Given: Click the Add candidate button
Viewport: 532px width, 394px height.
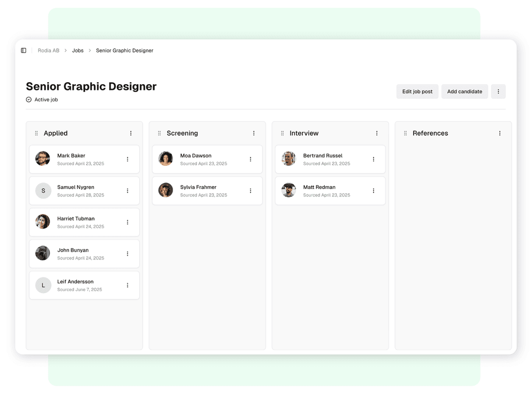Looking at the screenshot, I should 464,91.
